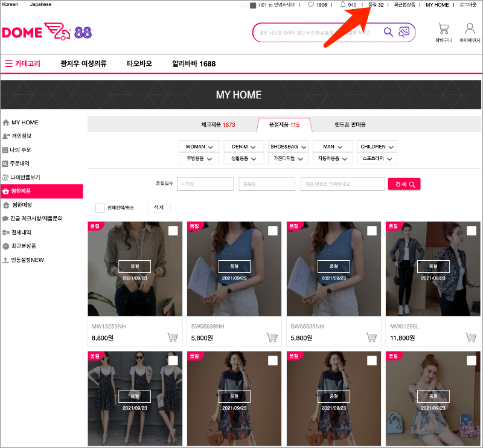The width and height of the screenshot is (483, 448).
Task: Expand the WOMAN category dropdown
Action: coord(199,147)
